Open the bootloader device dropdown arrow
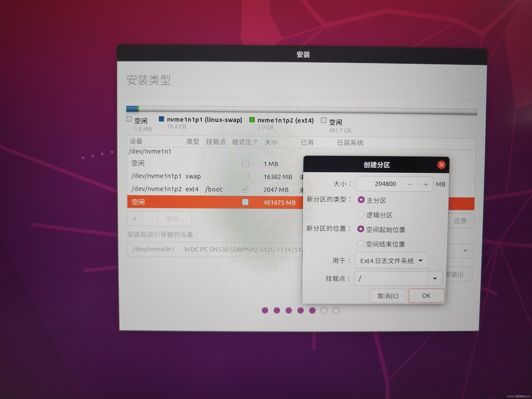This screenshot has height=399, width=532. pyautogui.click(x=465, y=251)
